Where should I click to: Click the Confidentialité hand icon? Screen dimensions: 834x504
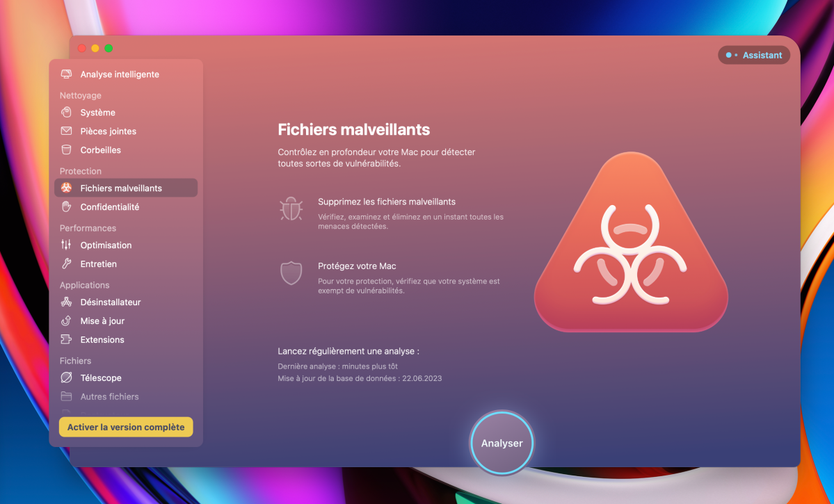click(67, 206)
